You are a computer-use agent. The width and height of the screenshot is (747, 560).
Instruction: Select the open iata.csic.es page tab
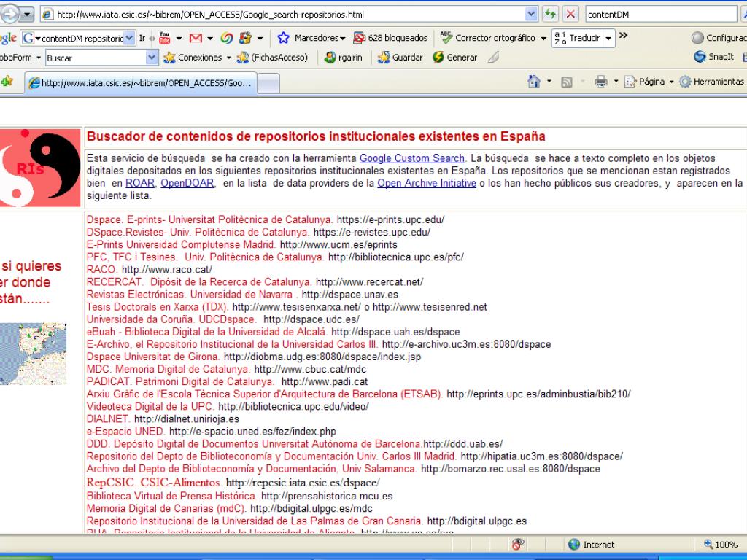click(141, 83)
